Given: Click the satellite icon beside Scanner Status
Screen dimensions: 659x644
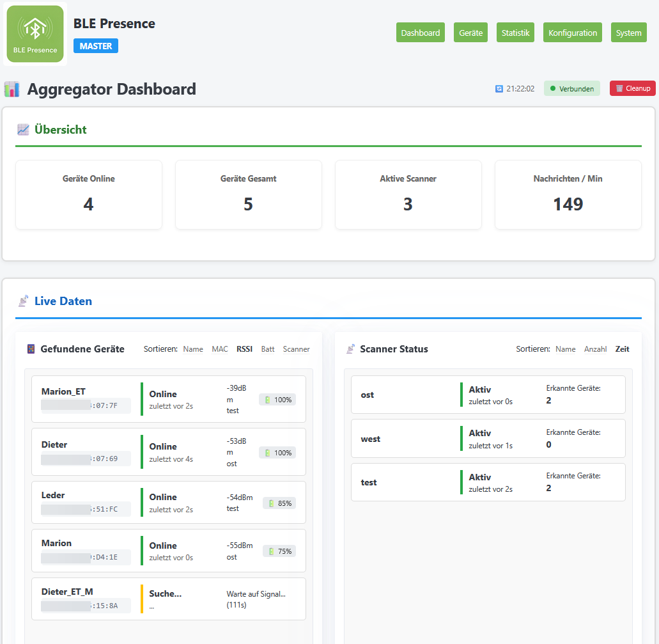Looking at the screenshot, I should tap(350, 349).
